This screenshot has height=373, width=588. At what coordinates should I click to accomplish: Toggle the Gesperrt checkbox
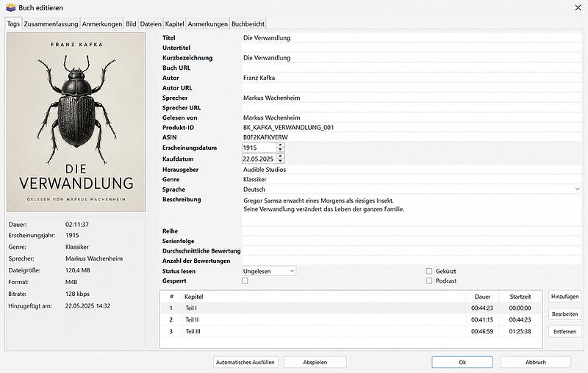coord(245,280)
